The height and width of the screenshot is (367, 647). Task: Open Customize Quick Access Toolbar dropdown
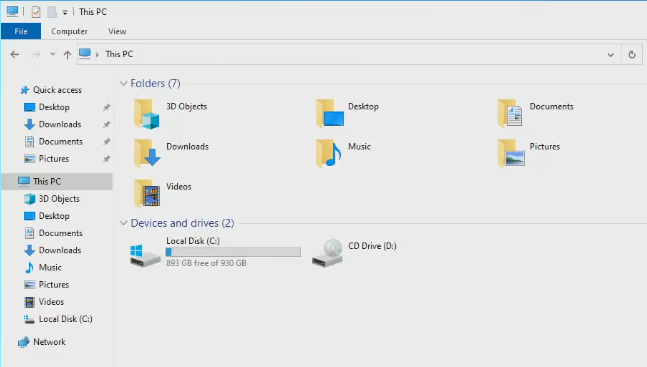(x=65, y=12)
